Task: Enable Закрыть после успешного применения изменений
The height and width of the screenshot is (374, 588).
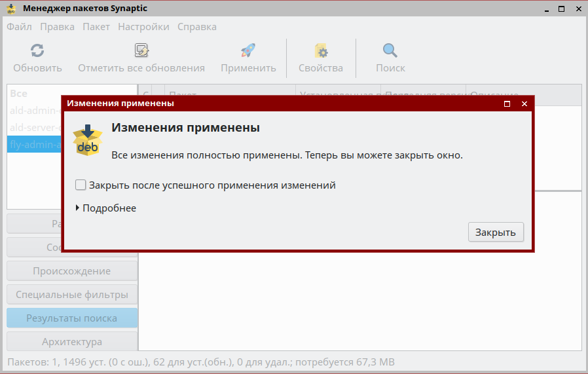Action: coord(81,185)
